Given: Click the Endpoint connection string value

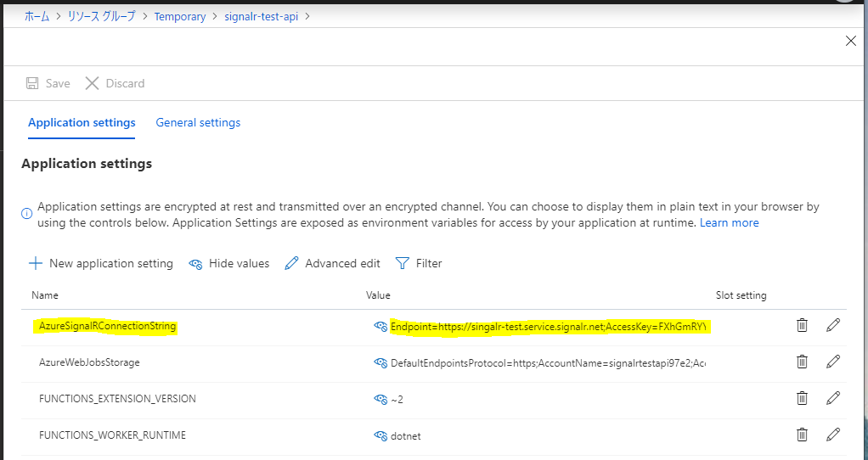Looking at the screenshot, I should click(549, 327).
